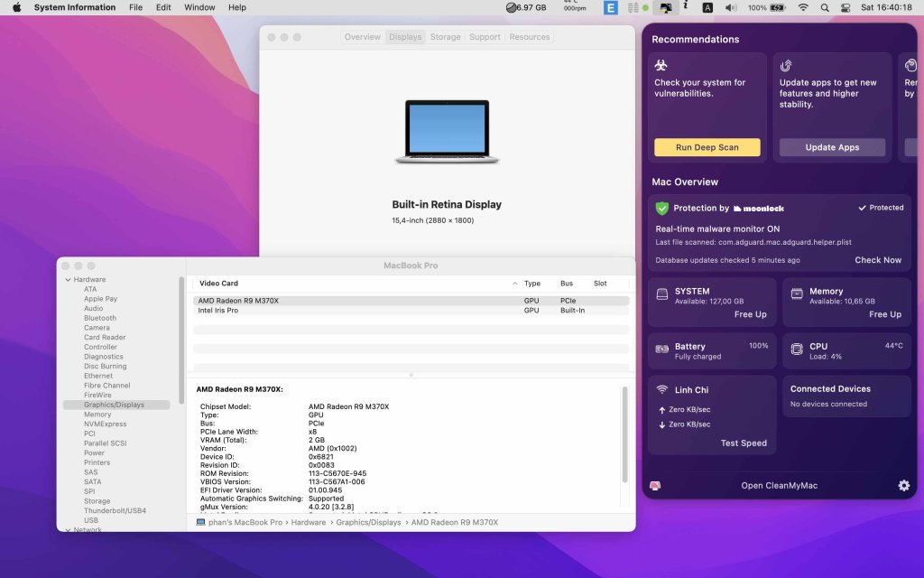Click the Type column header
Screen dimensions: 924x578
(x=532, y=284)
